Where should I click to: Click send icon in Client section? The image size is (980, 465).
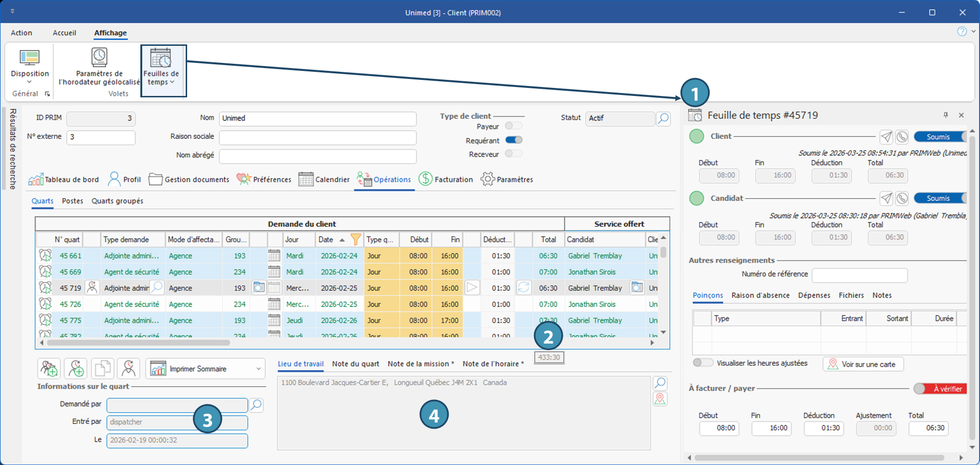[886, 137]
